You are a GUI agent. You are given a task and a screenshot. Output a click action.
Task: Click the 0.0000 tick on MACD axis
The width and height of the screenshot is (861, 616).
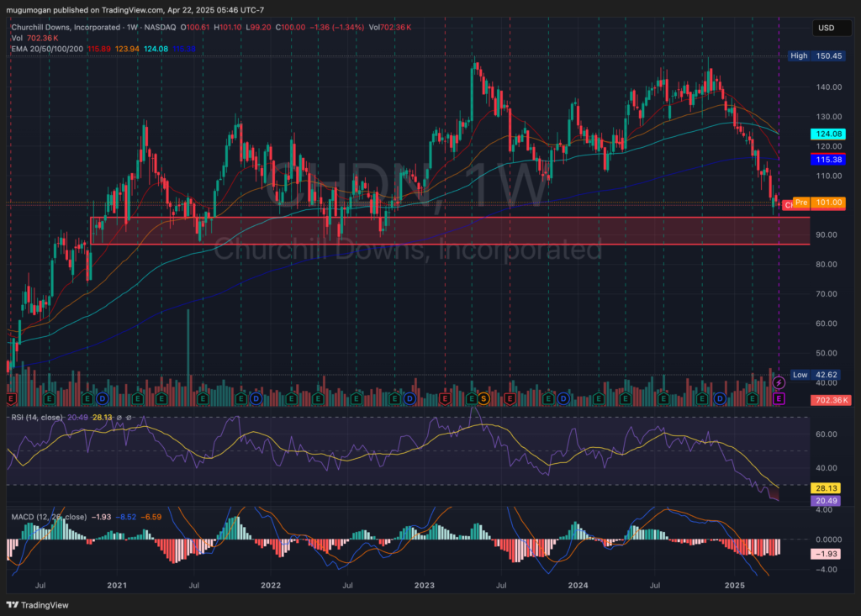(x=828, y=540)
